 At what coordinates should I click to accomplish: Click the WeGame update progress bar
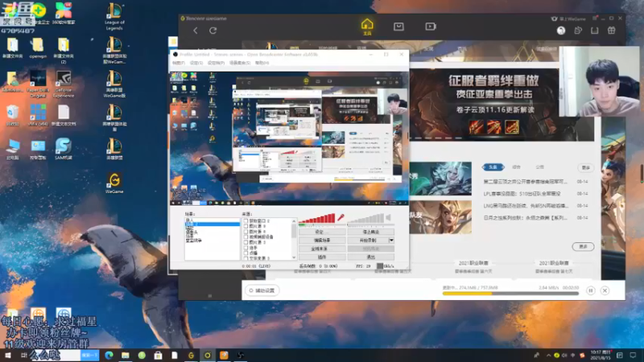click(x=510, y=294)
